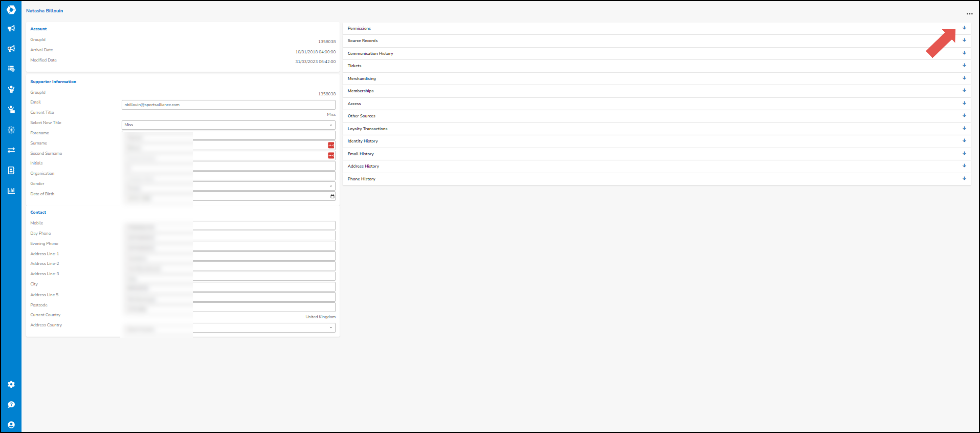The height and width of the screenshot is (433, 980).
Task: Expand the Phone History section
Action: pyautogui.click(x=964, y=178)
